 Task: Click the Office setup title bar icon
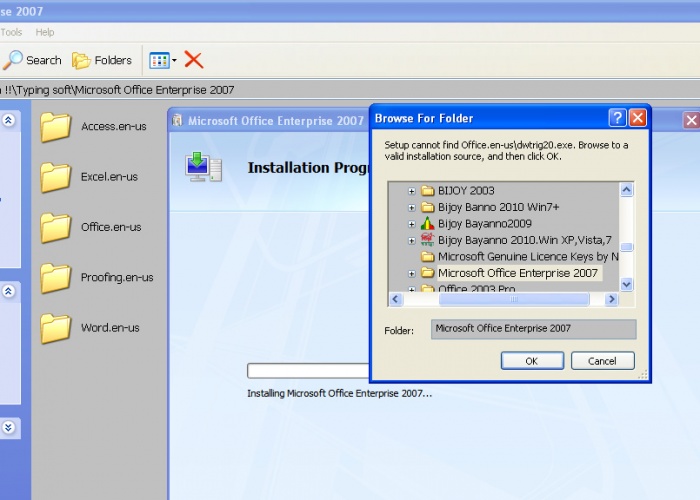[x=177, y=120]
